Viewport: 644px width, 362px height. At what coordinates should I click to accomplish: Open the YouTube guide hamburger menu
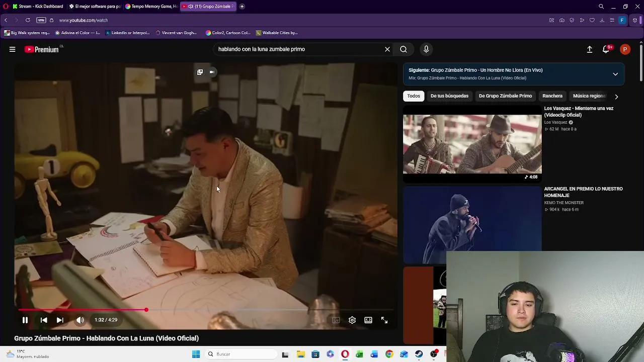[12, 49]
